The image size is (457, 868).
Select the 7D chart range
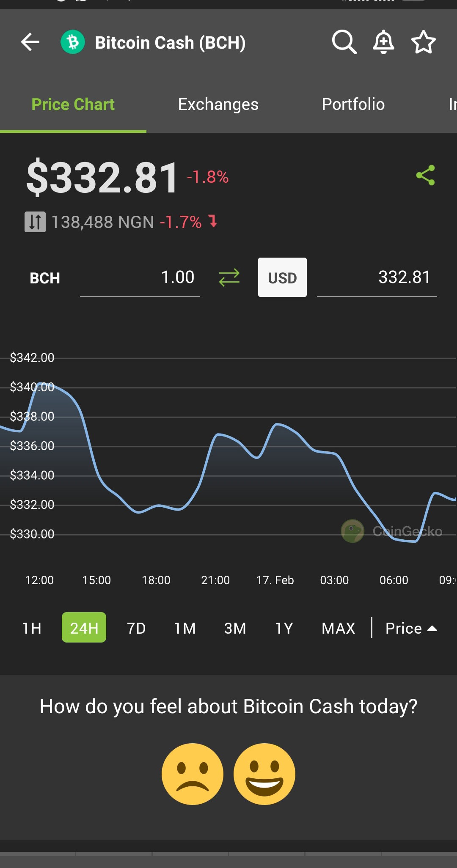[136, 628]
